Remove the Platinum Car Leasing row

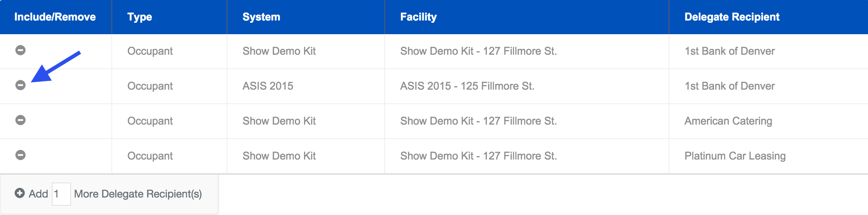point(20,155)
